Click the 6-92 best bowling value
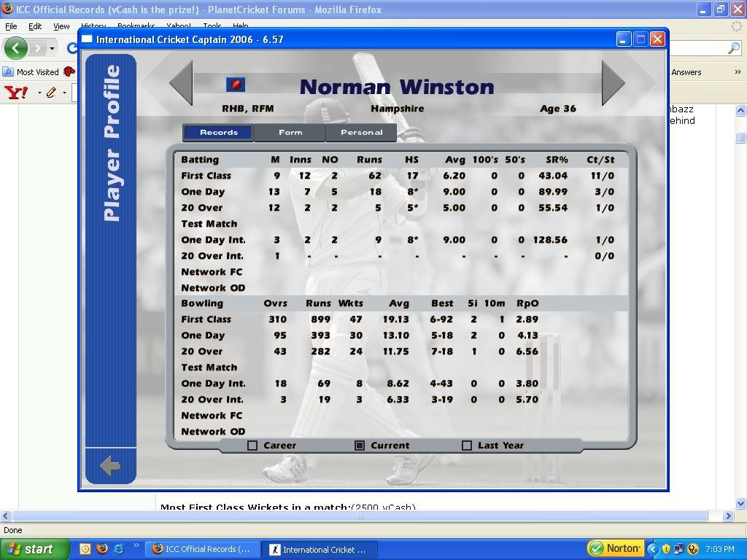This screenshot has height=560, width=747. pos(441,319)
